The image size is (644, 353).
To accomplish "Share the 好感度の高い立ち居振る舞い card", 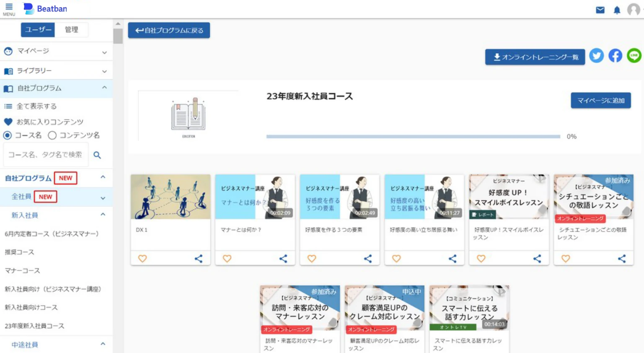I will pyautogui.click(x=453, y=259).
